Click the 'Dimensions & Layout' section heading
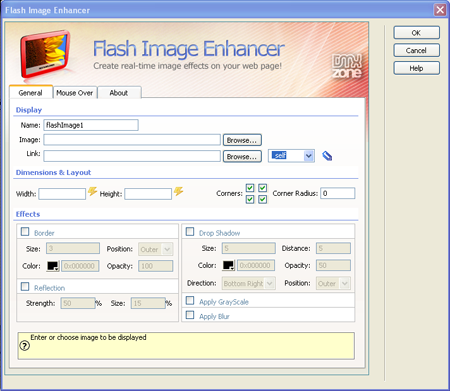 [x=53, y=172]
